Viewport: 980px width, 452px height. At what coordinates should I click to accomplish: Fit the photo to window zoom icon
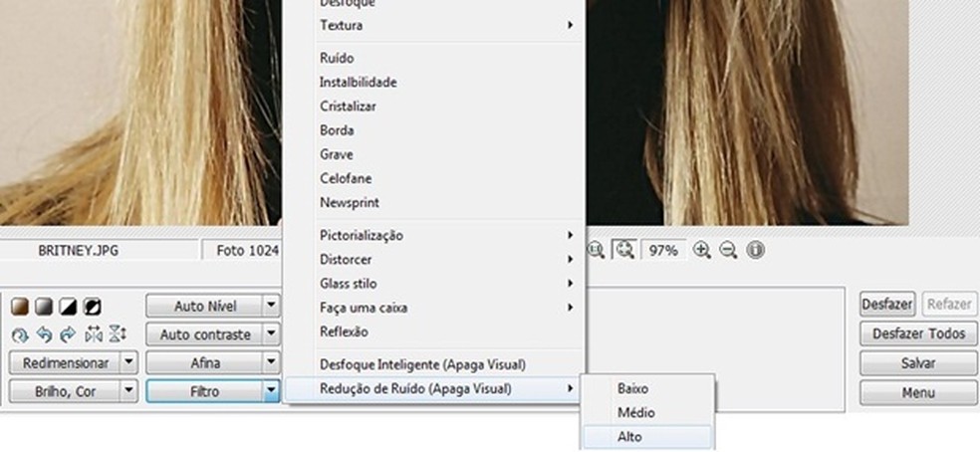click(623, 250)
